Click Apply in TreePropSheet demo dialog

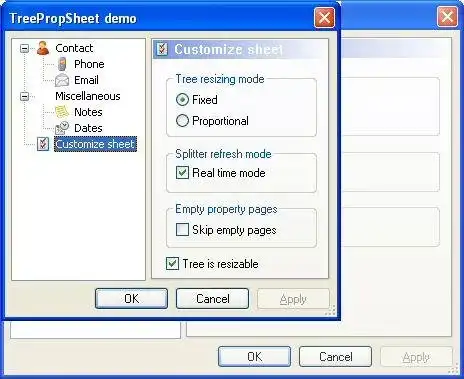293,299
